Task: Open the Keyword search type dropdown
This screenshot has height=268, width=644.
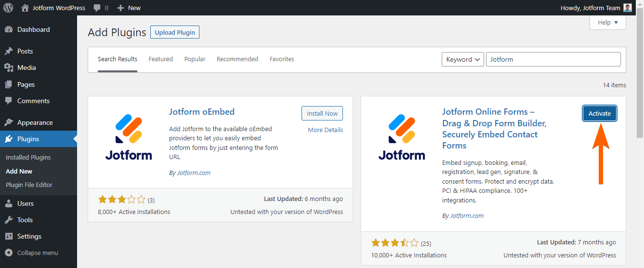Action: [462, 59]
